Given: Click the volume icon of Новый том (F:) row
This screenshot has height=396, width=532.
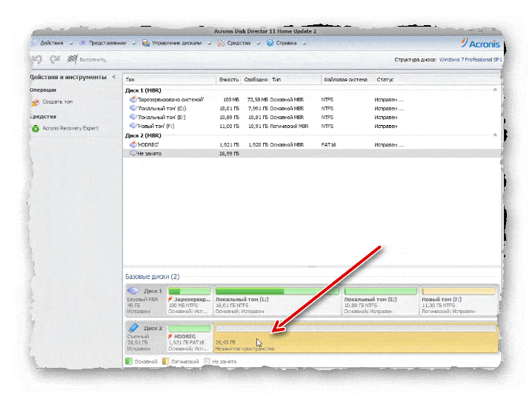Looking at the screenshot, I should click(x=133, y=126).
